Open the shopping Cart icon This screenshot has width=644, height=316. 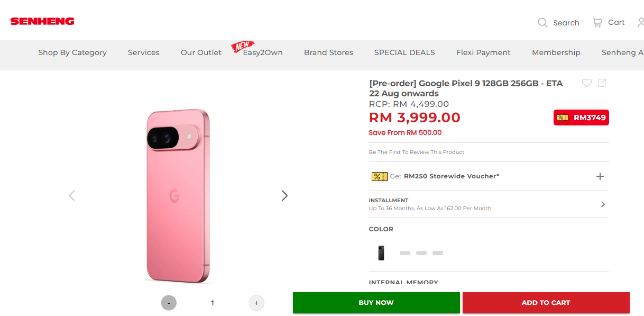pos(597,22)
